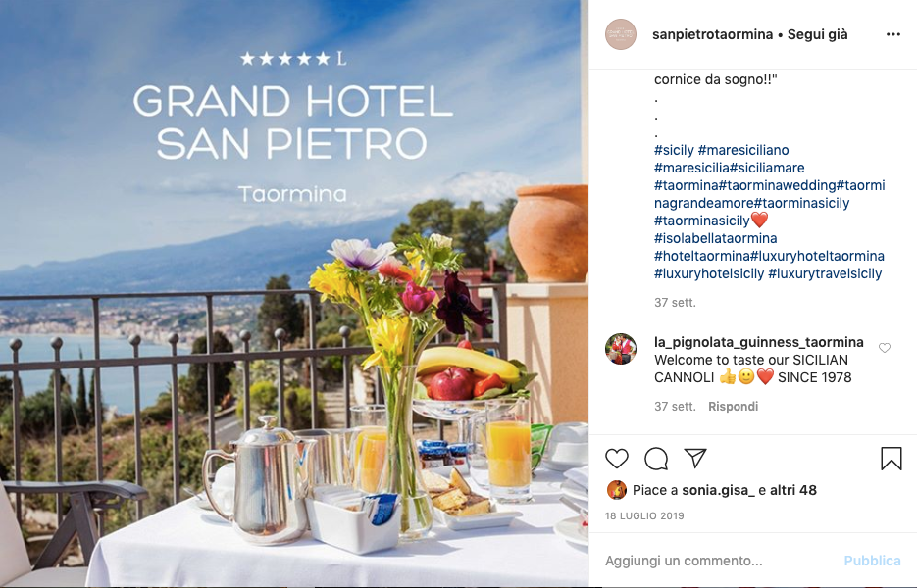Click the Pubblica button
This screenshot has width=917, height=588.
coord(872,561)
